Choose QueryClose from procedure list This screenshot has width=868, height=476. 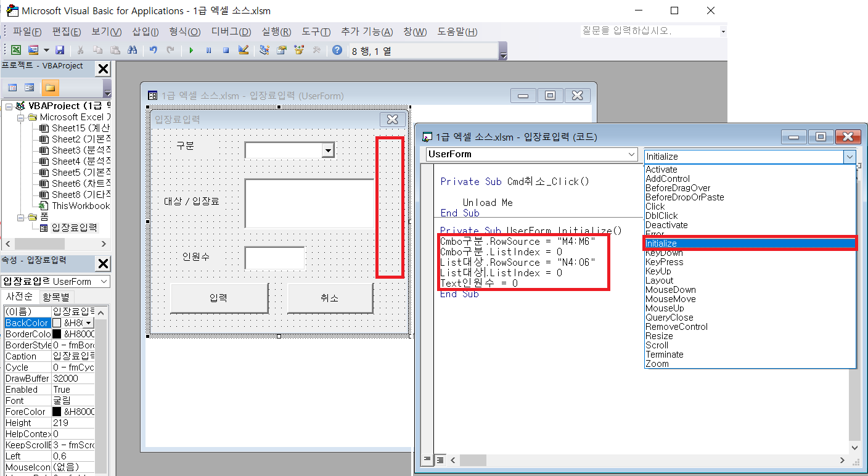click(x=669, y=318)
